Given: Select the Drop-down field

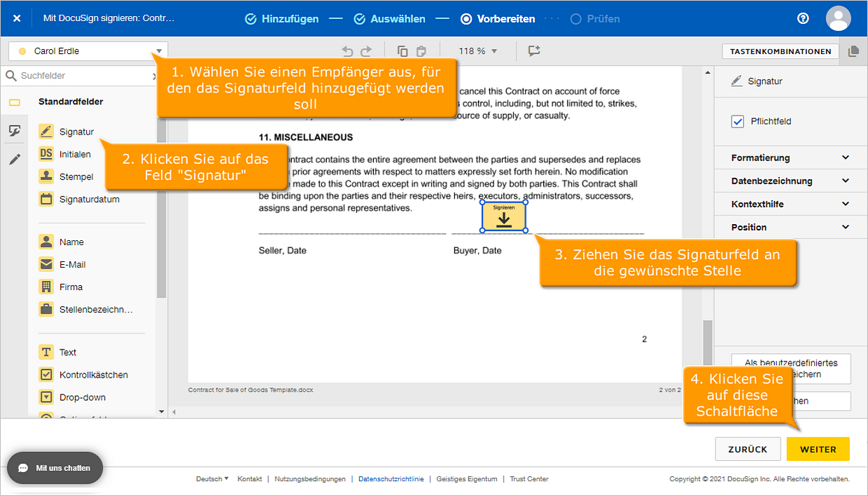Looking at the screenshot, I should coord(73,397).
